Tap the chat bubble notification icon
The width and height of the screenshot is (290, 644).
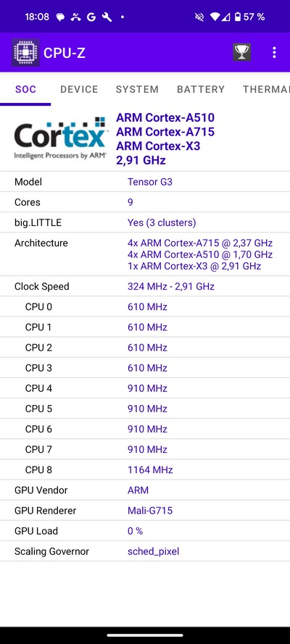tap(60, 17)
